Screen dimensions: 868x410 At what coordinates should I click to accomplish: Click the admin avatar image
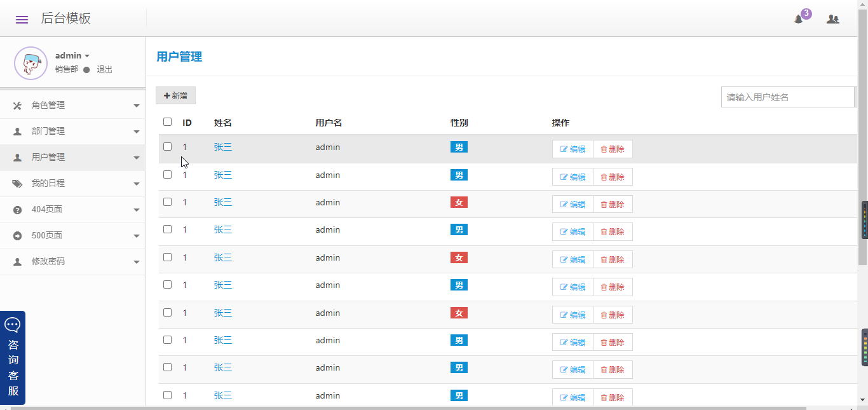(x=31, y=63)
